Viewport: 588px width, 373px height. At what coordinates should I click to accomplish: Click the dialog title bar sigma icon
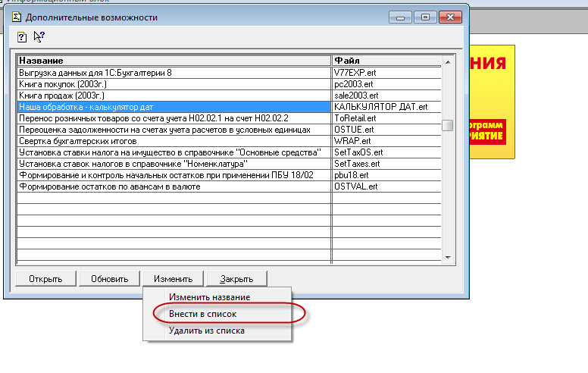tap(17, 17)
